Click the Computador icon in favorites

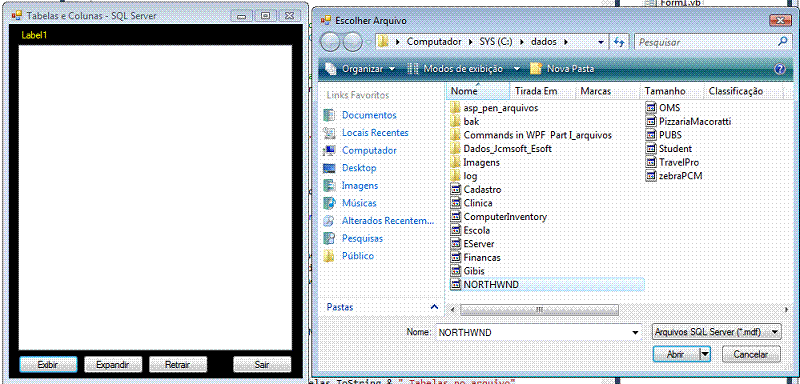(x=330, y=150)
